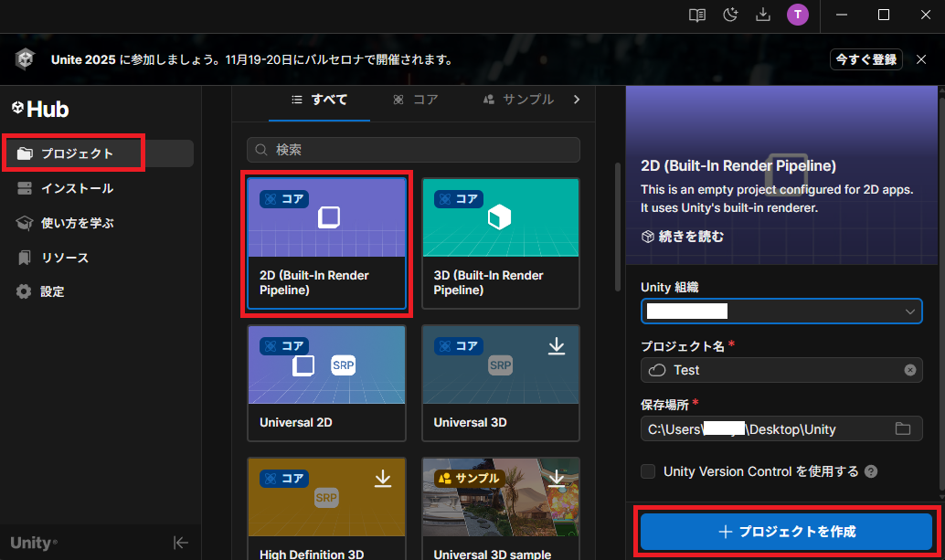Image resolution: width=945 pixels, height=560 pixels.
Task: Browse save location with the folder icon
Action: pos(903,428)
